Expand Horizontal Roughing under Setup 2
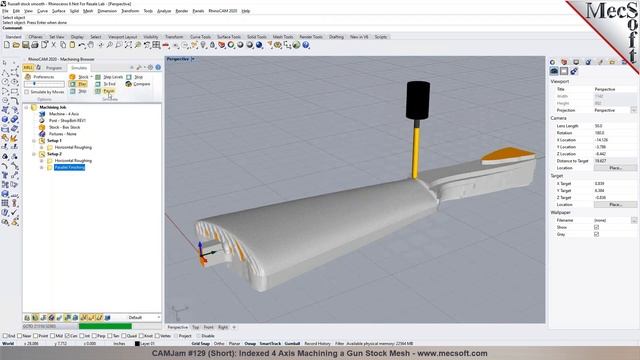640x360 pixels. pyautogui.click(x=42, y=161)
